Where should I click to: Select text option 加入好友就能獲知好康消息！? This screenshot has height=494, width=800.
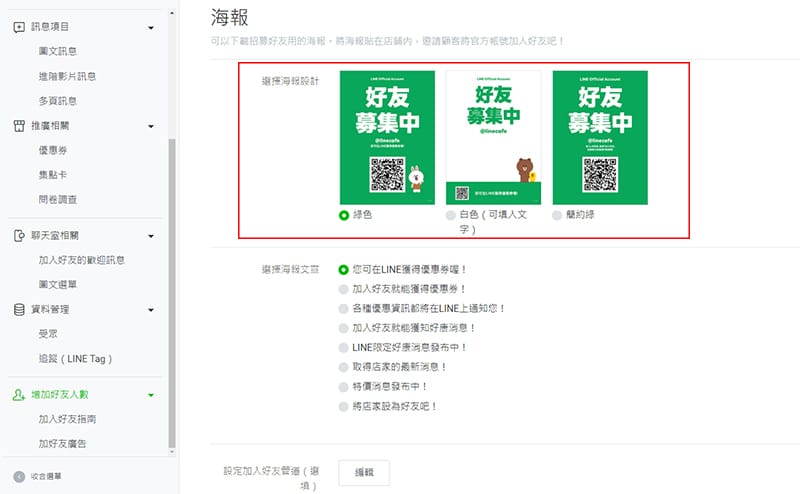343,328
